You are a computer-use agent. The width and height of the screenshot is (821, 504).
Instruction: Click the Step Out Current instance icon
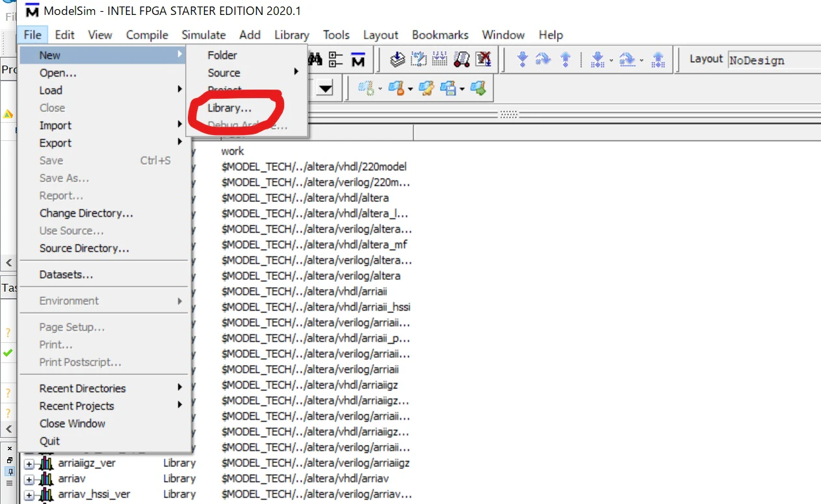coord(658,60)
